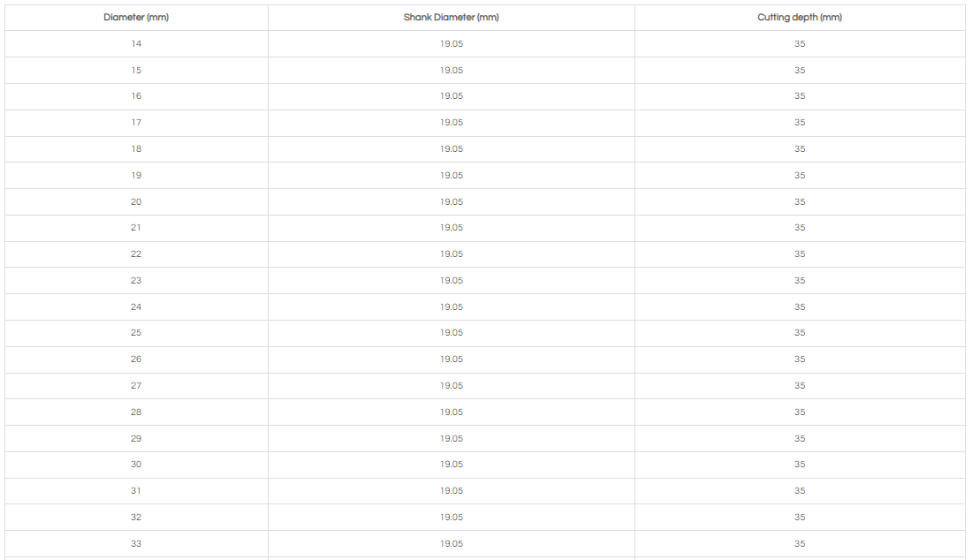Click the diameter 27 cell

point(136,386)
